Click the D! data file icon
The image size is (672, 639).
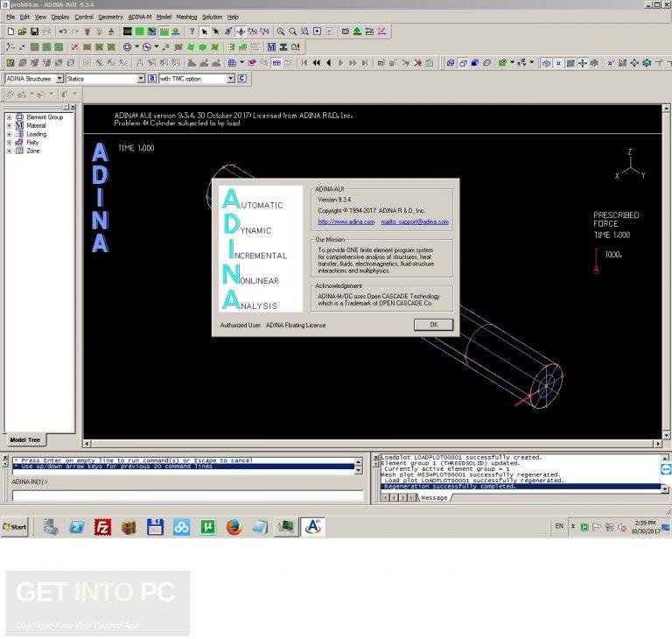click(x=296, y=47)
